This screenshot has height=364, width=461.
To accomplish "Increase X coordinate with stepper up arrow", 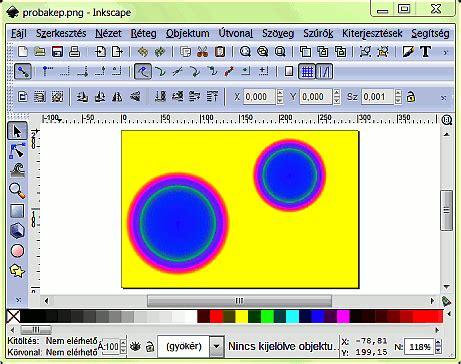I will [280, 93].
